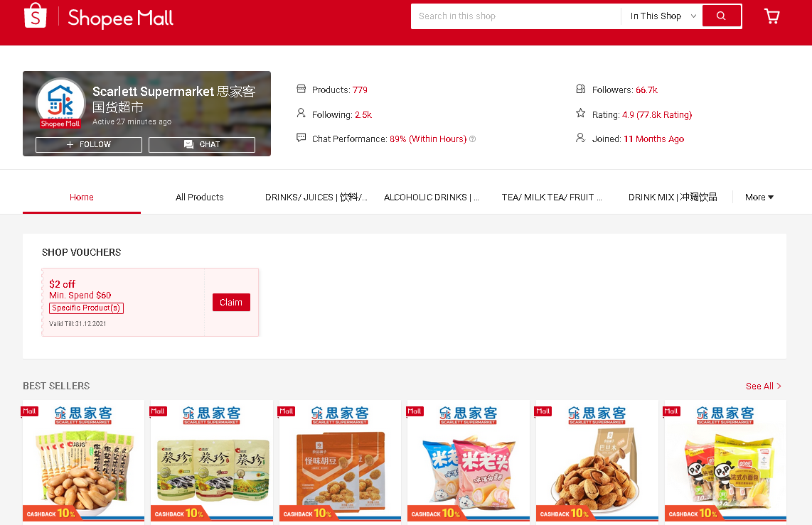Click the Followers icon

coord(580,90)
